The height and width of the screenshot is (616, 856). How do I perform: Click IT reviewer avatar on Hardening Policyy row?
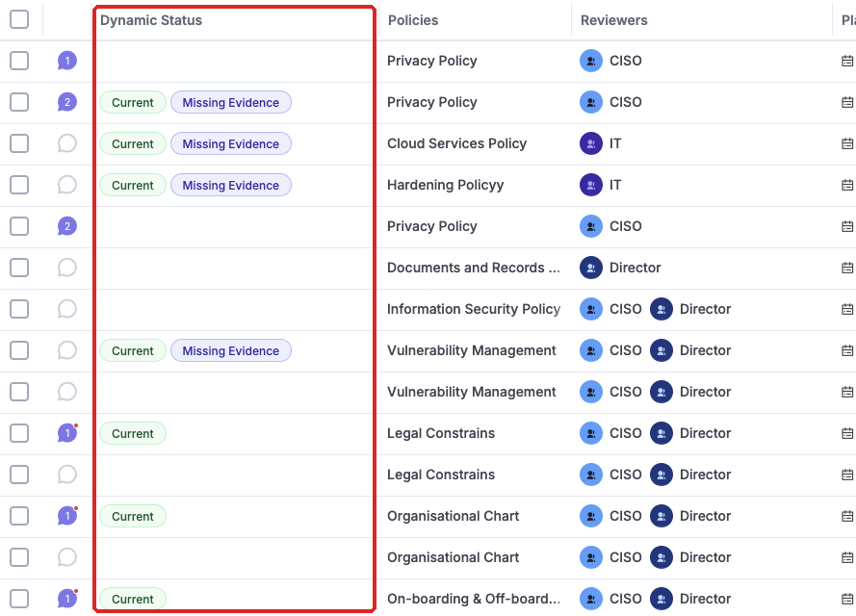click(590, 185)
